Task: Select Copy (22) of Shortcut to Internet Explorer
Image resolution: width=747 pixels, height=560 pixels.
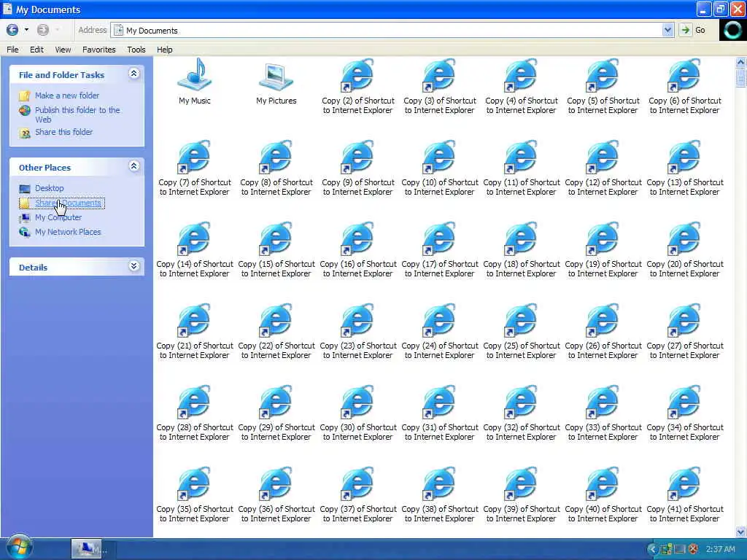Action: click(x=276, y=332)
